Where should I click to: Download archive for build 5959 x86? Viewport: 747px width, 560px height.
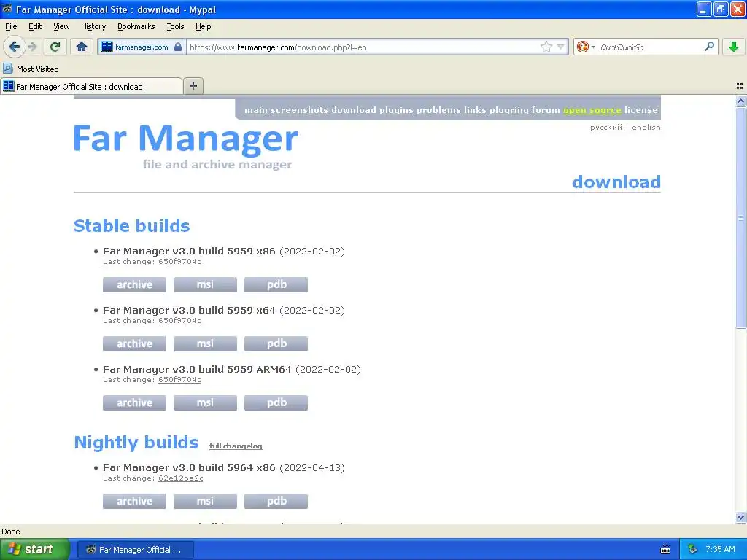(x=134, y=285)
